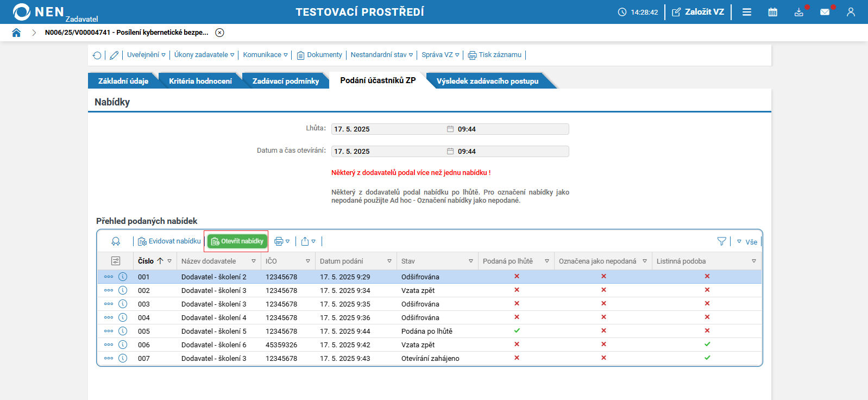The height and width of the screenshot is (400, 868).
Task: Open the grid print dropdown
Action: (x=282, y=241)
